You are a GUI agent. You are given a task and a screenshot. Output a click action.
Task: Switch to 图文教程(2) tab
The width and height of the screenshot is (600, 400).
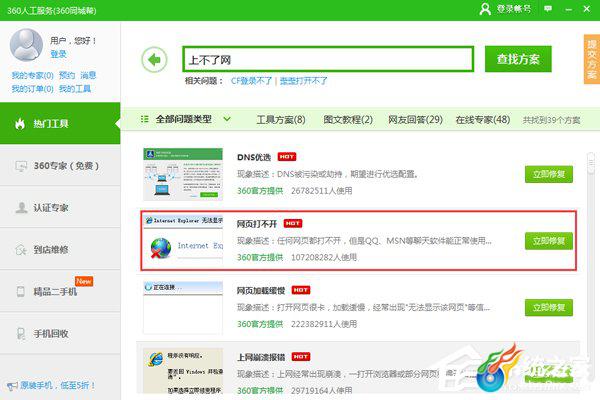pos(348,119)
